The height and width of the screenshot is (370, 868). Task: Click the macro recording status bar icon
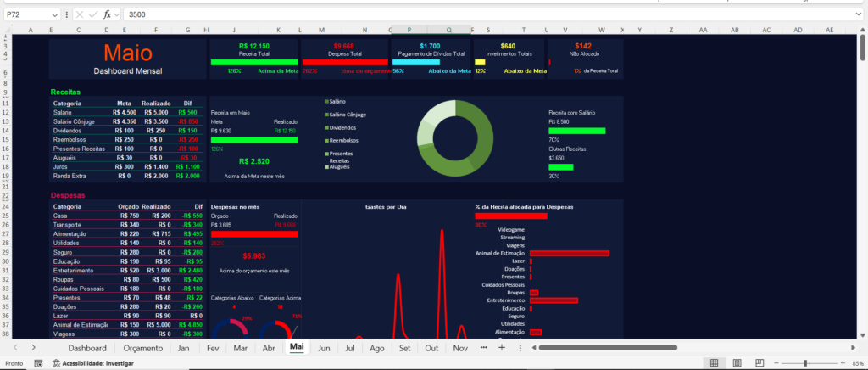click(38, 362)
